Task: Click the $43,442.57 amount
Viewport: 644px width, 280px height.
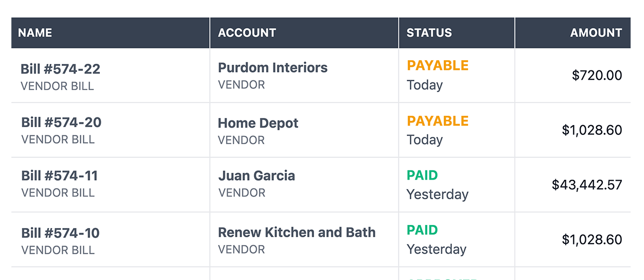Action: (587, 185)
